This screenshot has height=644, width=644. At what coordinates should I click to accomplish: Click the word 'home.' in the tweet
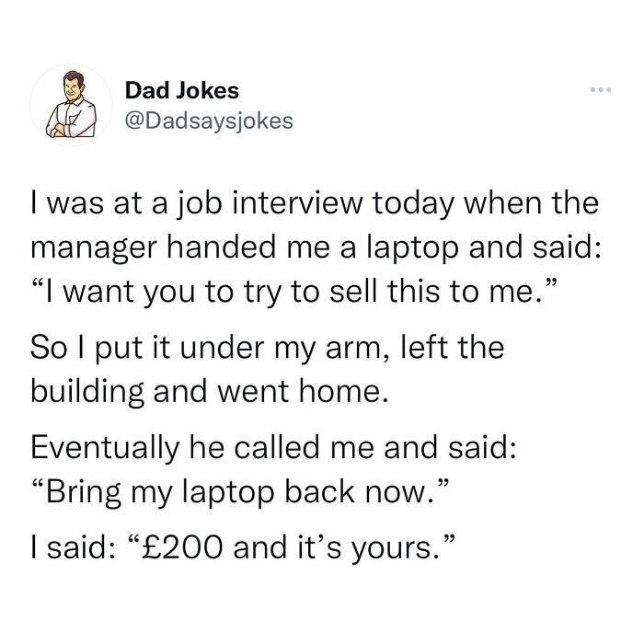(343, 391)
